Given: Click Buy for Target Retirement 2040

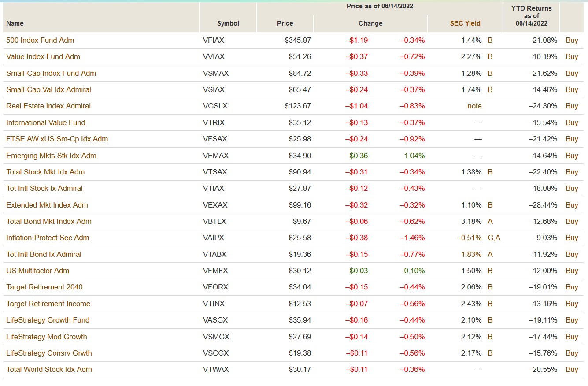Looking at the screenshot, I should [572, 287].
